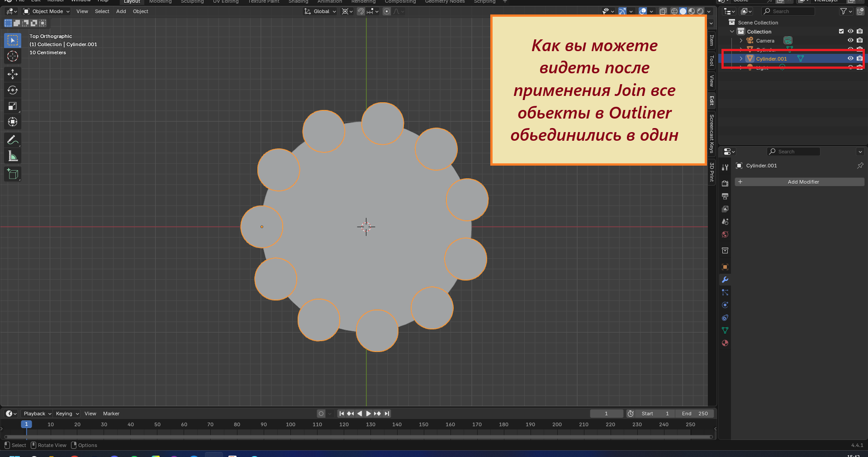Open the Properties editor options dropdown
The height and width of the screenshot is (457, 868).
tap(860, 152)
